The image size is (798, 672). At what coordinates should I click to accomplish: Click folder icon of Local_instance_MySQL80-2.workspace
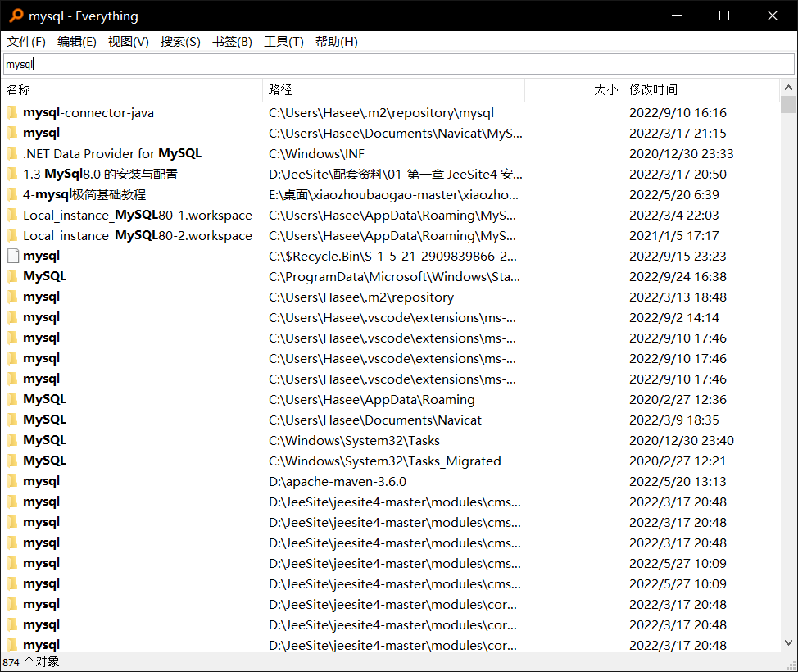tap(13, 236)
